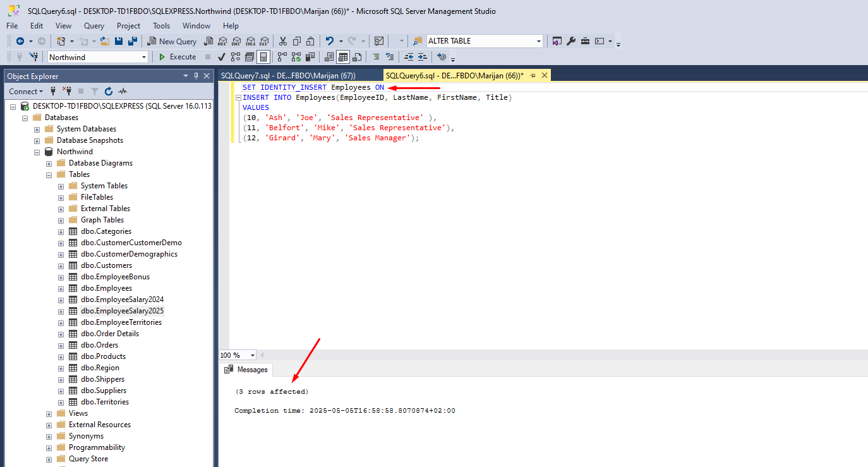Click the XMLA query icon
The image size is (868, 467).
tap(250, 41)
